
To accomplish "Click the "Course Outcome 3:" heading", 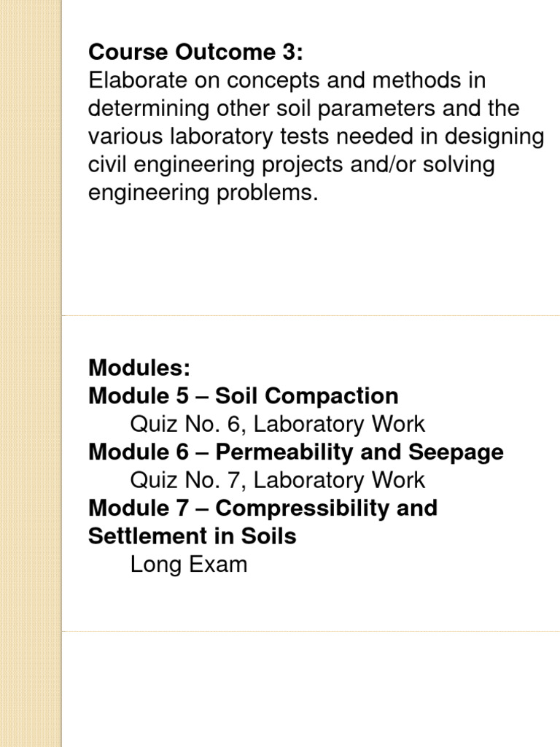I will point(195,53).
